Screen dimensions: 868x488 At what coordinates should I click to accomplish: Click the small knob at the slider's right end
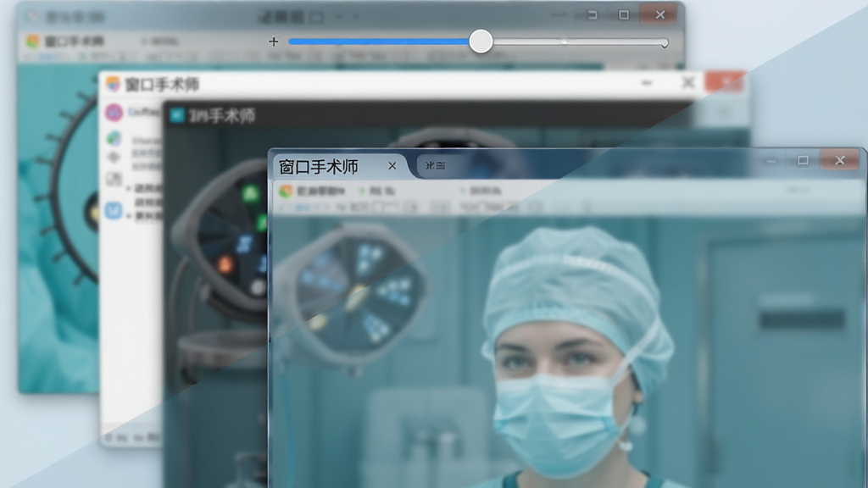coord(664,42)
